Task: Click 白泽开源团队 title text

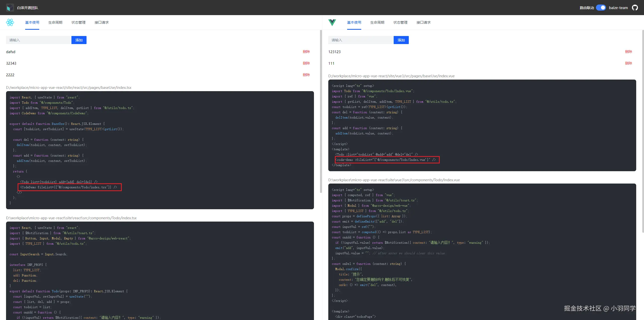Action: 28,8
